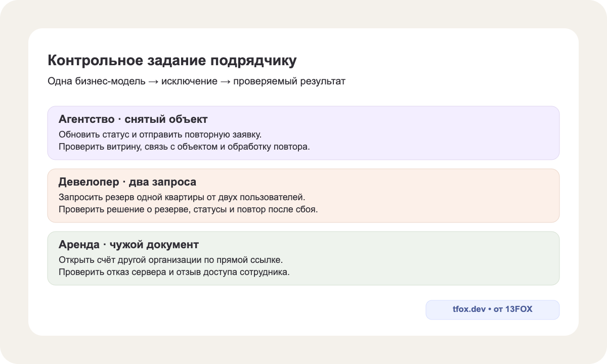Click line "Проверить отказ сервера и отзыв доступа сотрудника."
Screen dimensions: 607x364
pyautogui.click(x=174, y=272)
